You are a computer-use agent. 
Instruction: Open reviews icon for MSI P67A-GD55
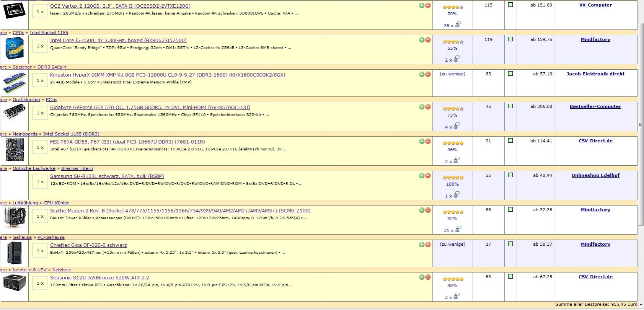pyautogui.click(x=457, y=160)
